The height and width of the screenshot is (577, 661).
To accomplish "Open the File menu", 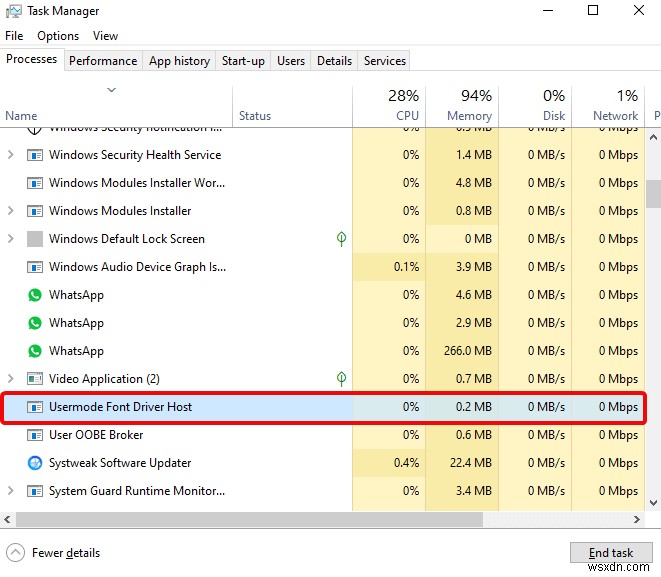I will pyautogui.click(x=14, y=36).
